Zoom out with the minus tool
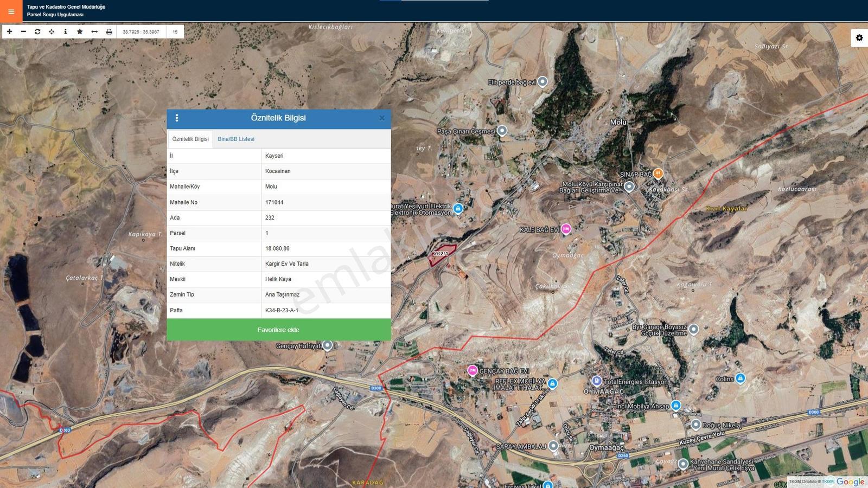Image resolution: width=868 pixels, height=488 pixels. 23,31
